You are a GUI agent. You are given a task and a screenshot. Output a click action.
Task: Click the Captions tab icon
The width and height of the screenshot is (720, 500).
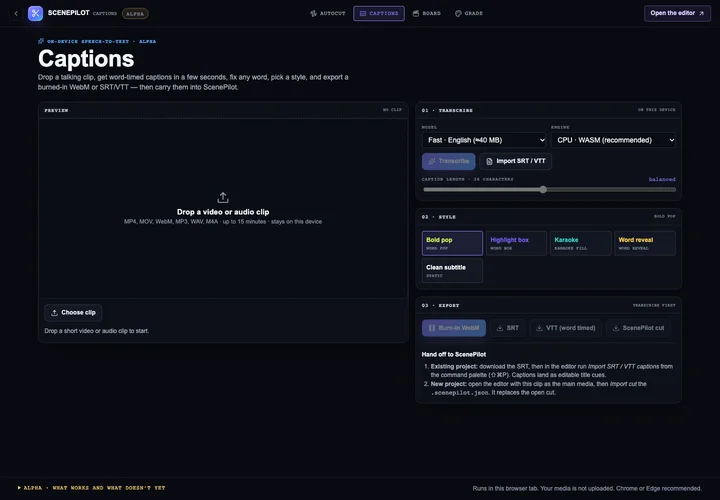point(363,13)
